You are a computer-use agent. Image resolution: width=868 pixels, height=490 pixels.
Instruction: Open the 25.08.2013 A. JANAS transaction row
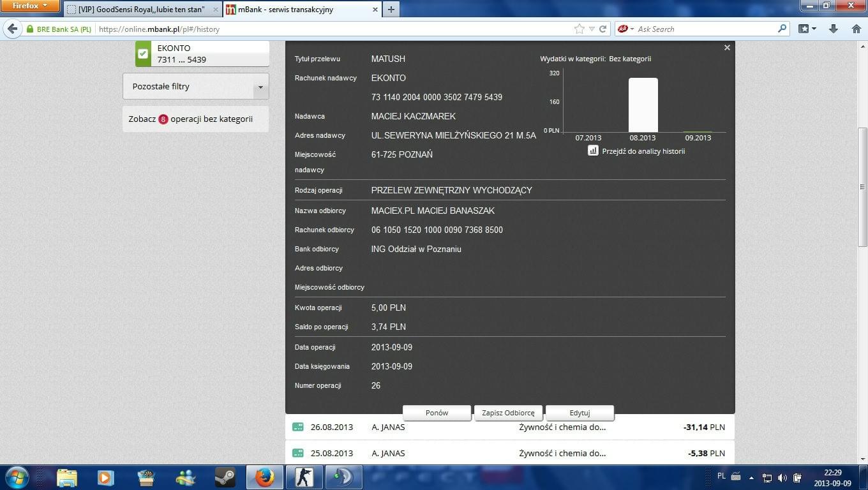pyautogui.click(x=509, y=453)
